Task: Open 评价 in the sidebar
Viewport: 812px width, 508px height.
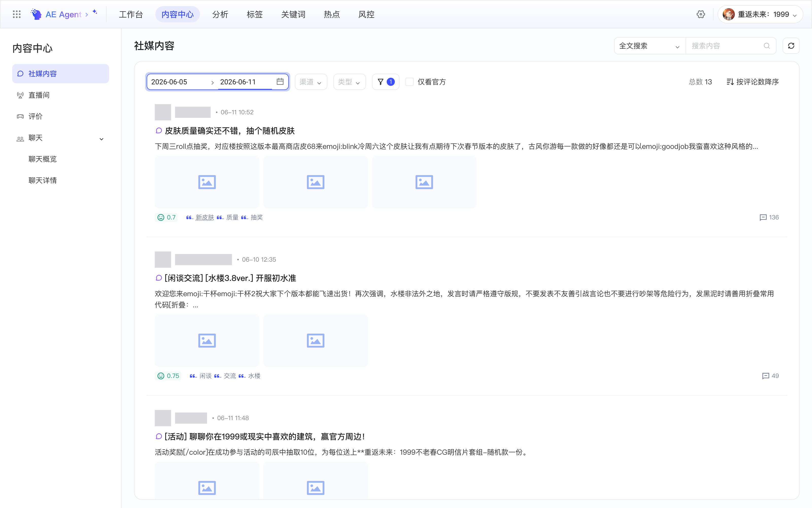Action: 60,117
